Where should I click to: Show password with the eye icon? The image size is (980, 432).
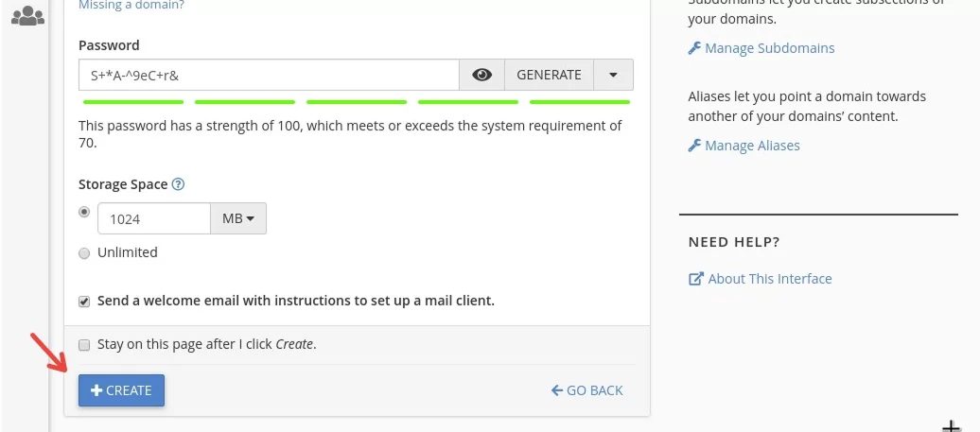(481, 75)
